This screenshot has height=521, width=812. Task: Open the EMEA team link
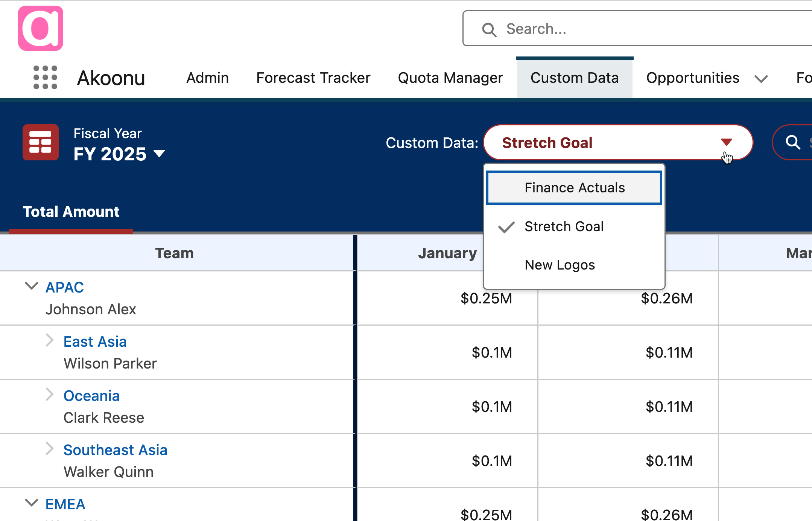[x=65, y=504]
